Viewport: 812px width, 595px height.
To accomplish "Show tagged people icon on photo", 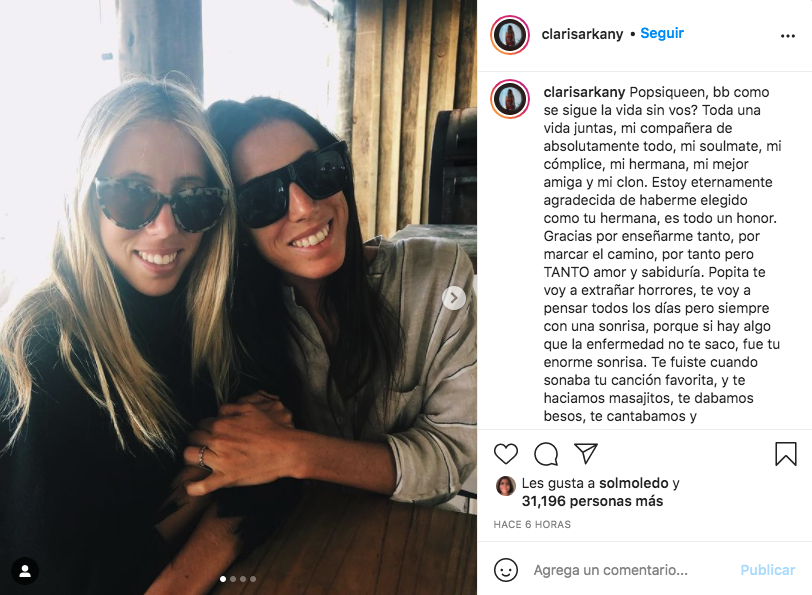I will point(25,571).
